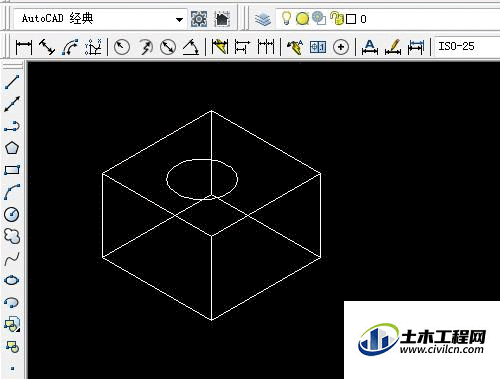
Task: Select the Aligned Dimension tool
Action: pos(47,47)
